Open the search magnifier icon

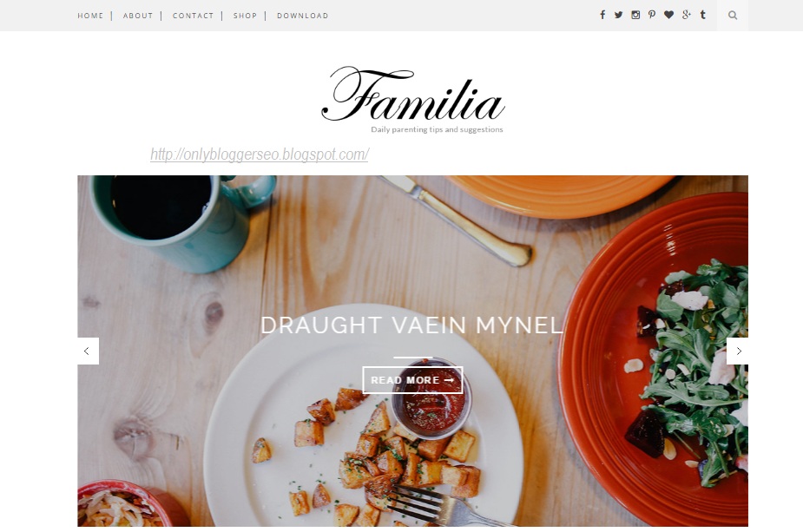tap(733, 16)
